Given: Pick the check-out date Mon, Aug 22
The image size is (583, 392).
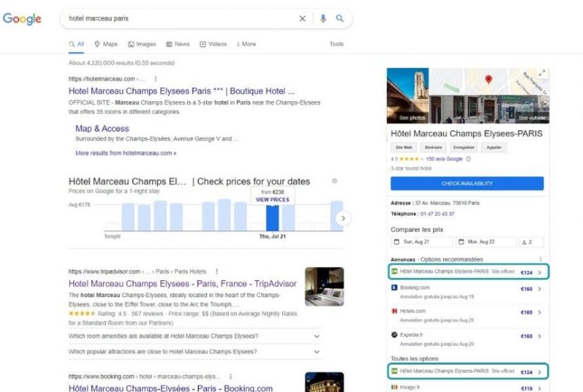Looking at the screenshot, I should tap(486, 242).
